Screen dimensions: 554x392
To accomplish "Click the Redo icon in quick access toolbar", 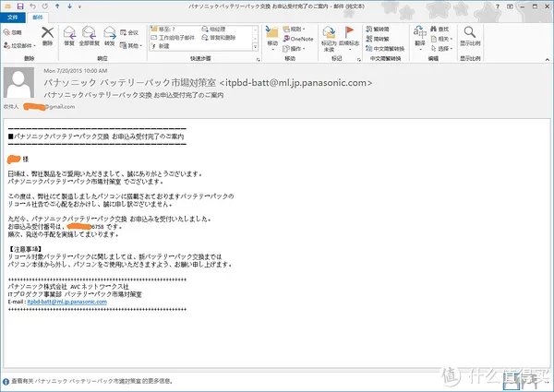I will pos(45,6).
